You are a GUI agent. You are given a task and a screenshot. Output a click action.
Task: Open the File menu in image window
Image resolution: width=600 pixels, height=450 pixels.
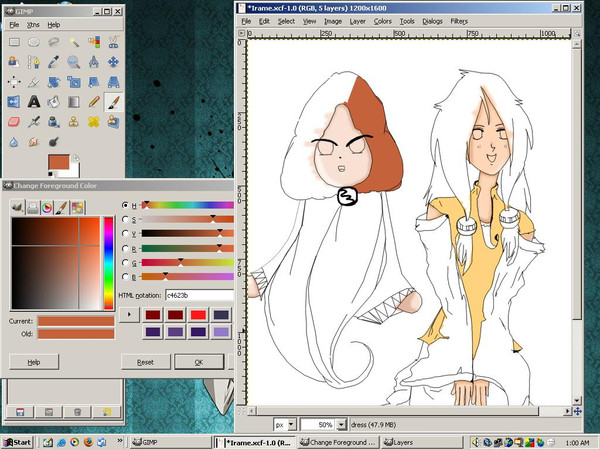(x=246, y=21)
